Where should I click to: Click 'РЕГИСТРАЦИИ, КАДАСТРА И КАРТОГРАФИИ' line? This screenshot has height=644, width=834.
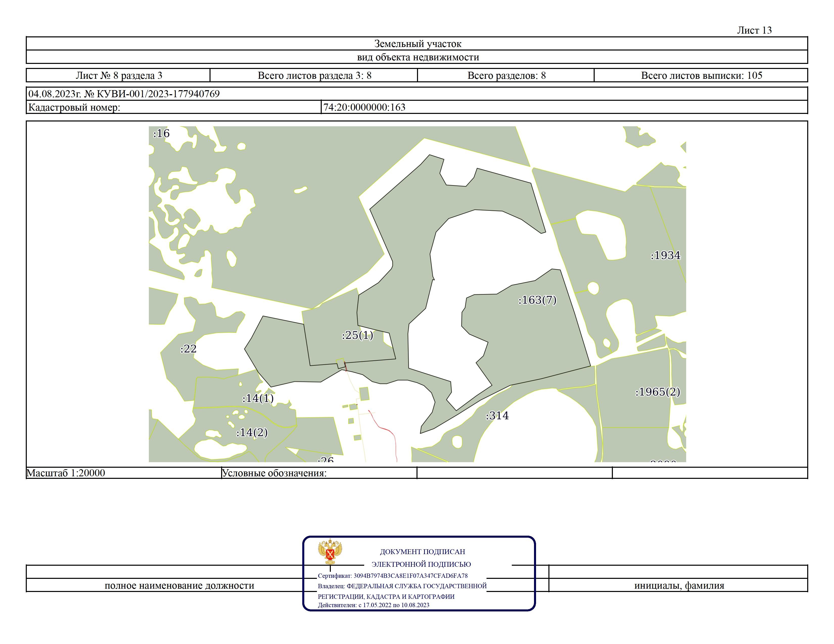(386, 597)
